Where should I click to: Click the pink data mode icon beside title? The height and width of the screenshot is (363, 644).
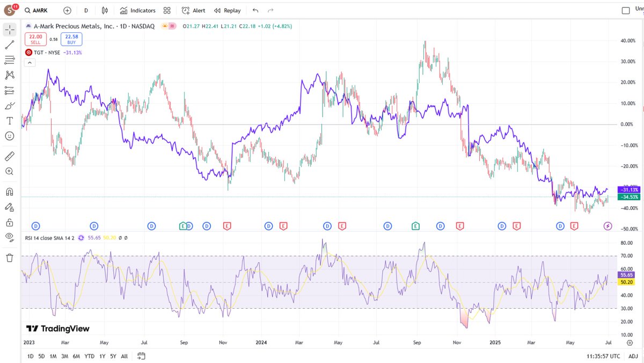pyautogui.click(x=173, y=26)
